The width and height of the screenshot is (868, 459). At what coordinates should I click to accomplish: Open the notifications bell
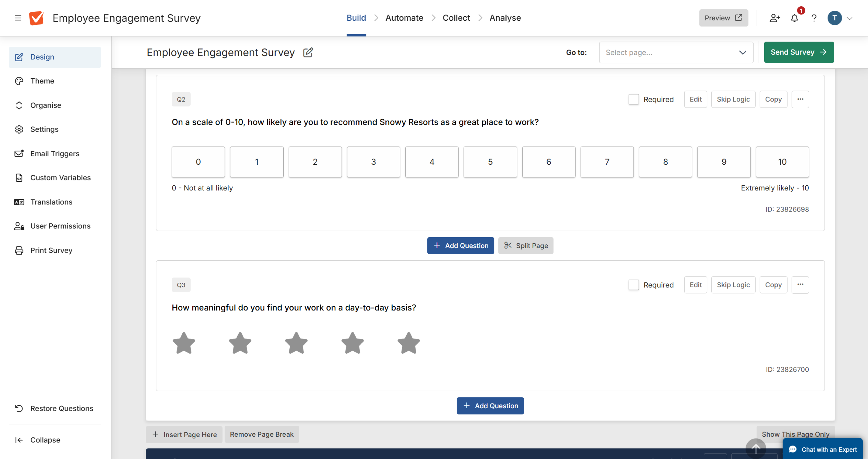click(x=794, y=18)
